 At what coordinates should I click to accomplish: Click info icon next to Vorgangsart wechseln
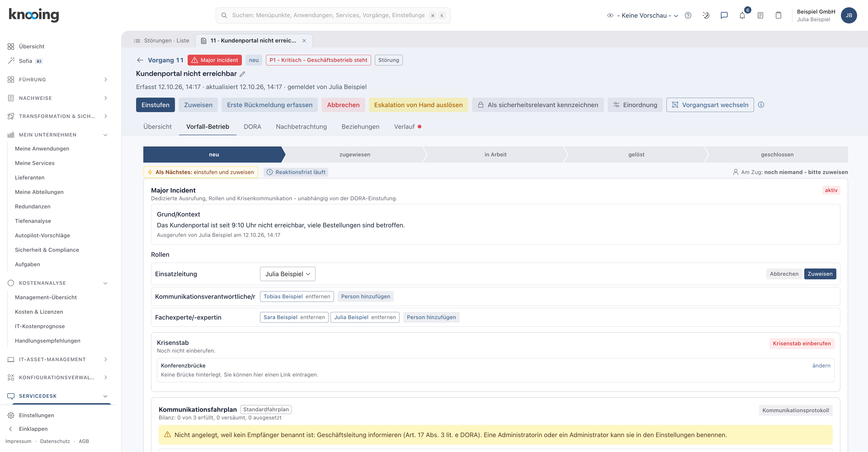pos(761,105)
